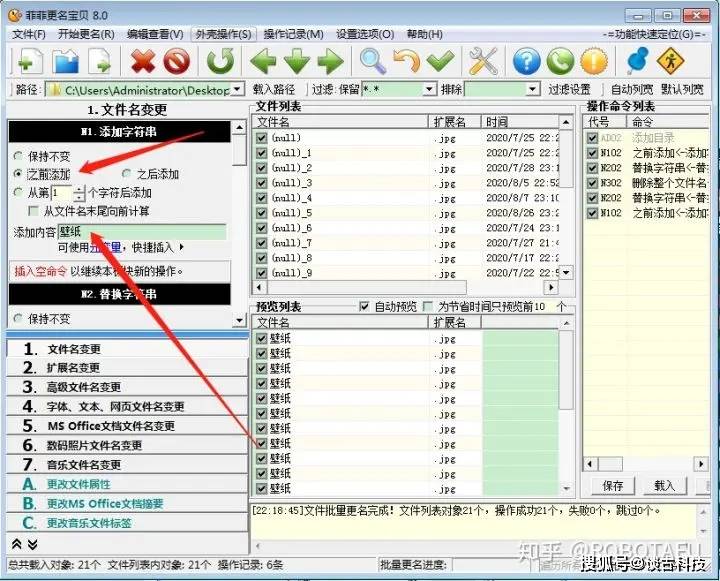Toggle 为节省时间只预览前10个 checkbox
The width and height of the screenshot is (720, 581).
(x=428, y=306)
